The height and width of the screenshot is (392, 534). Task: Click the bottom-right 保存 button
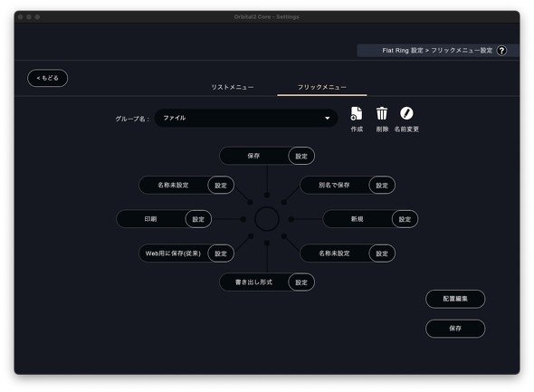pyautogui.click(x=455, y=329)
